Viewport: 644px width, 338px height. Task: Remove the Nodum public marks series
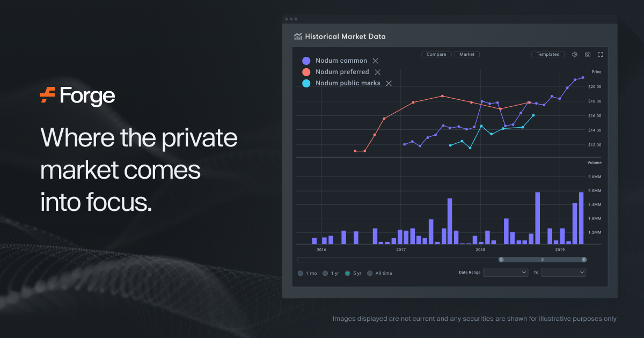pos(389,84)
